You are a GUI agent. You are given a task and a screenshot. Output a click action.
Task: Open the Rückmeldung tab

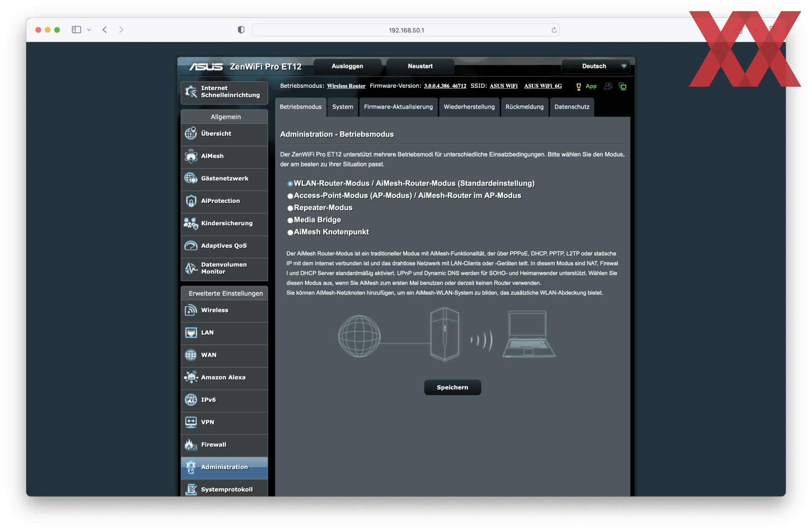[524, 107]
